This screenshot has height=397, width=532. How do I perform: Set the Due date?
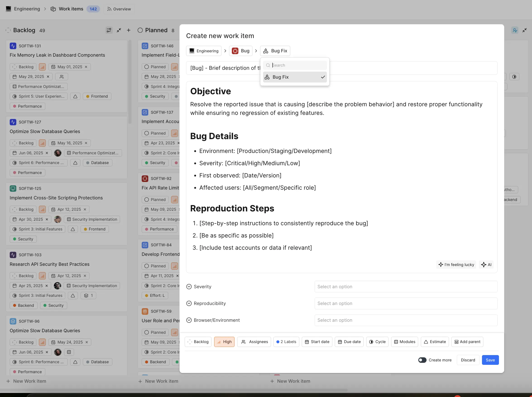[x=349, y=342]
